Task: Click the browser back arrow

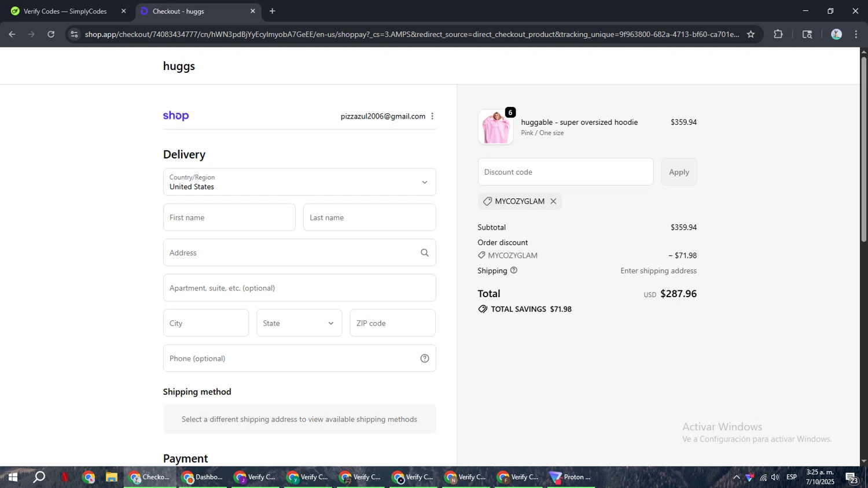Action: click(x=12, y=34)
